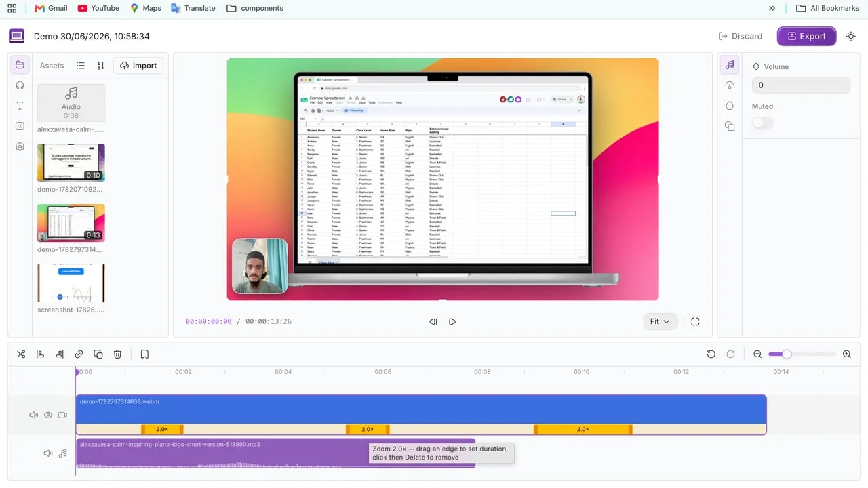Open the Assets folder tab in left sidebar
This screenshot has width=868, height=488.
20,65
